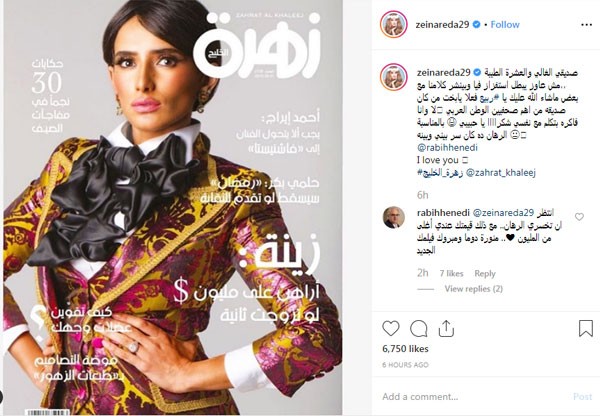Show the 7 likes on the comment
The width and height of the screenshot is (600, 416).
coord(451,274)
